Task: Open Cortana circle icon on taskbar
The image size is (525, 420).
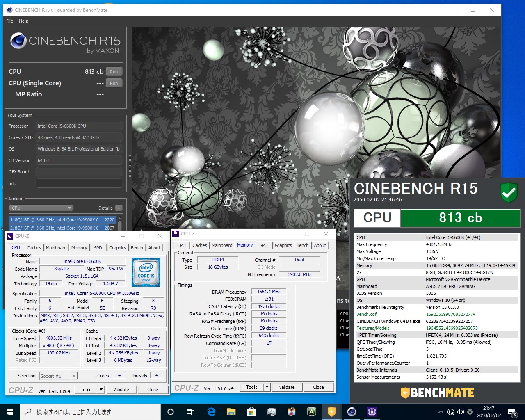Action: click(171, 412)
